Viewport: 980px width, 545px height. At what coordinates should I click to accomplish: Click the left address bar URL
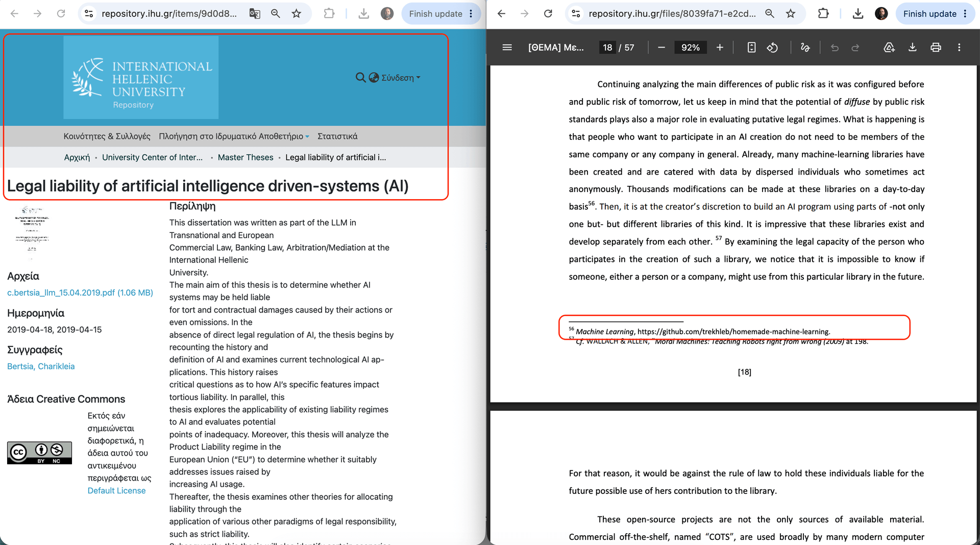tap(169, 14)
